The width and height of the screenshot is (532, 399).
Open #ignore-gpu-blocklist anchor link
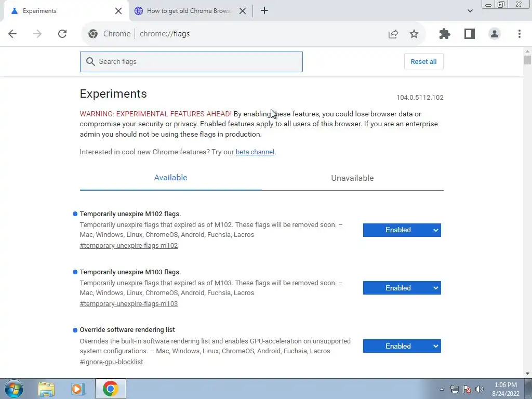pyautogui.click(x=111, y=362)
